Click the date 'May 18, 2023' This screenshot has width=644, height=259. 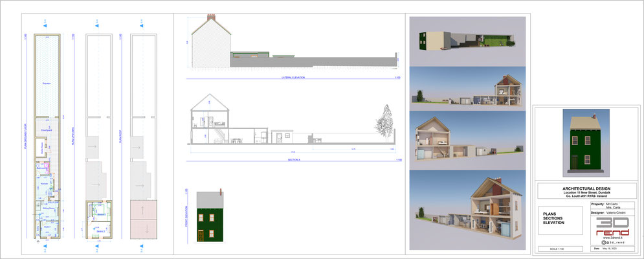(x=609, y=249)
